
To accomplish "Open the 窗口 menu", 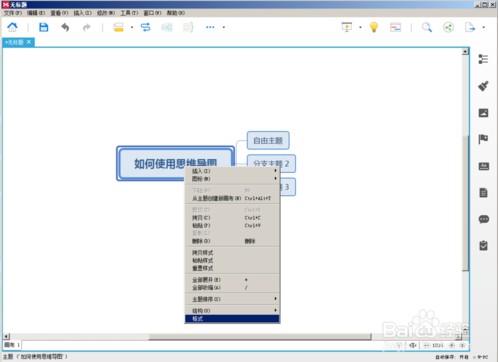I will [152, 13].
